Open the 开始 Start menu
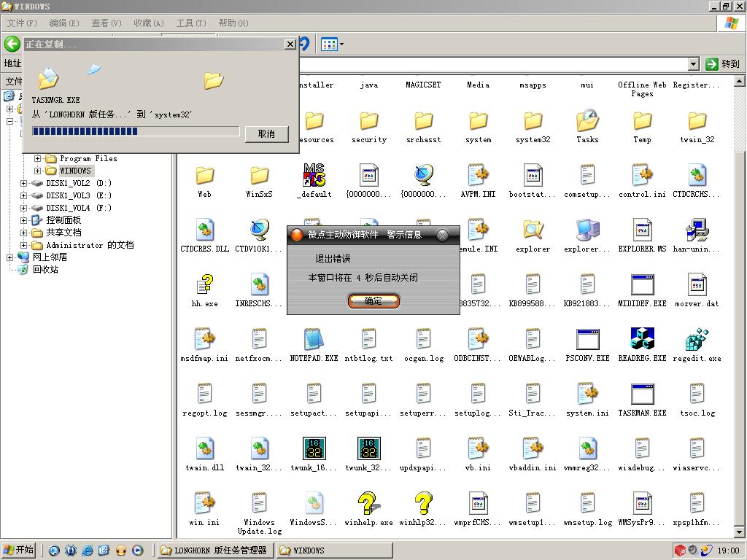Screen dimensions: 747x560 pyautogui.click(x=19, y=550)
